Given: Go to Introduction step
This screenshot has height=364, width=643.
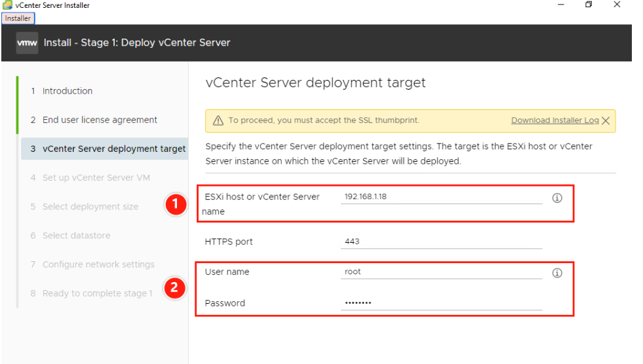Looking at the screenshot, I should [68, 91].
